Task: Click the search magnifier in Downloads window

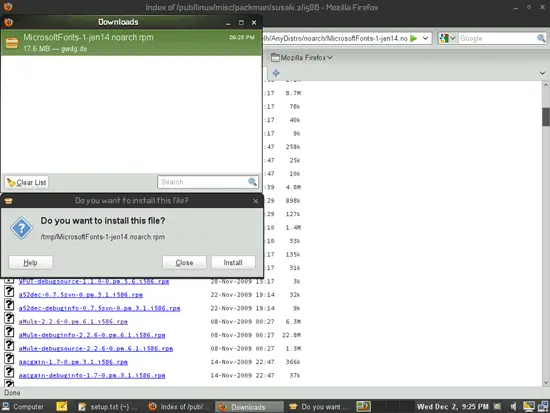Action: point(252,182)
